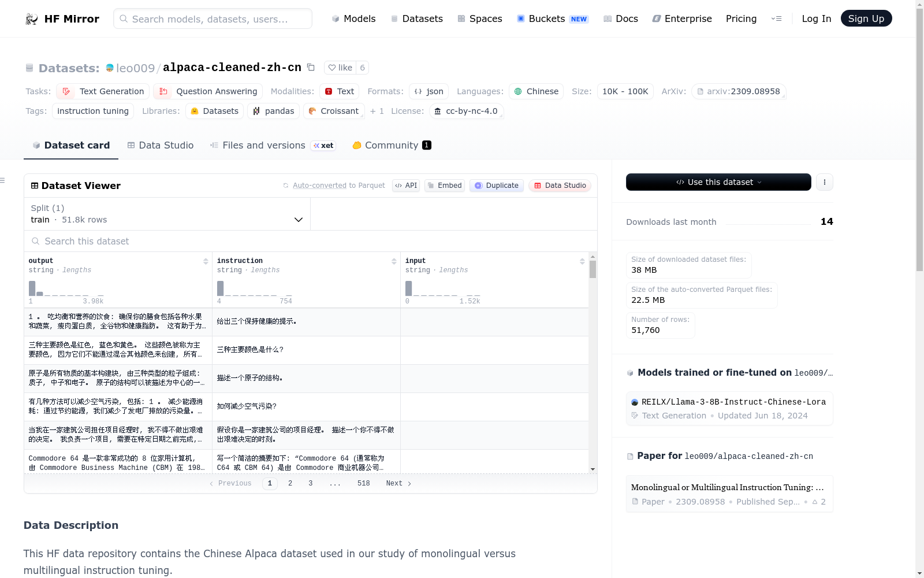Click the page vertical scrollbar
Image resolution: width=924 pixels, height=578 pixels.
919,139
